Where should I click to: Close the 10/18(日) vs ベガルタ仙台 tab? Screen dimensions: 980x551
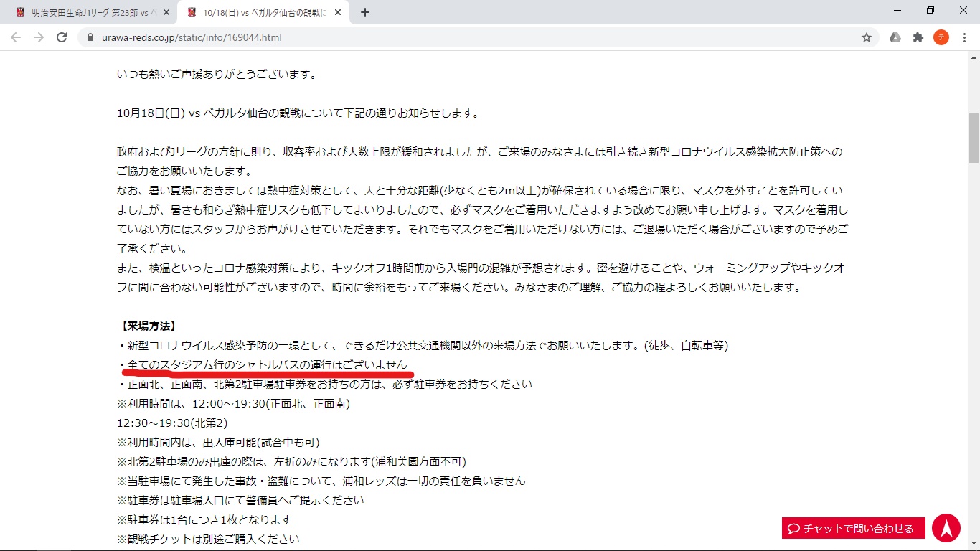(x=338, y=12)
